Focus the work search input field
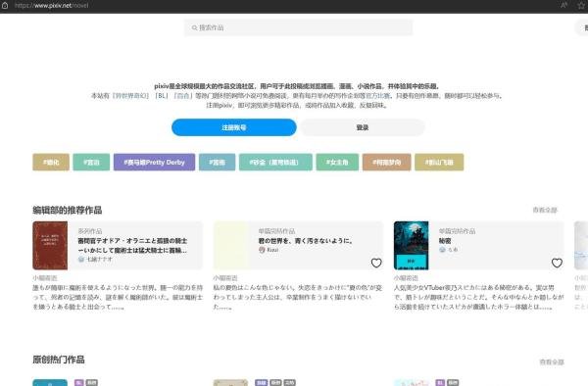This screenshot has height=386, width=588. pos(298,27)
